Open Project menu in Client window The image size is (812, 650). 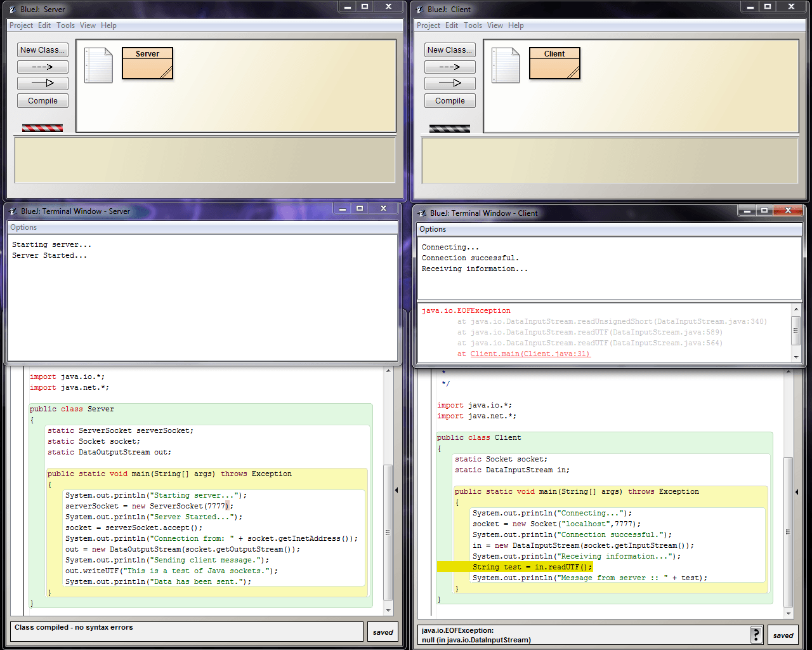pos(428,25)
